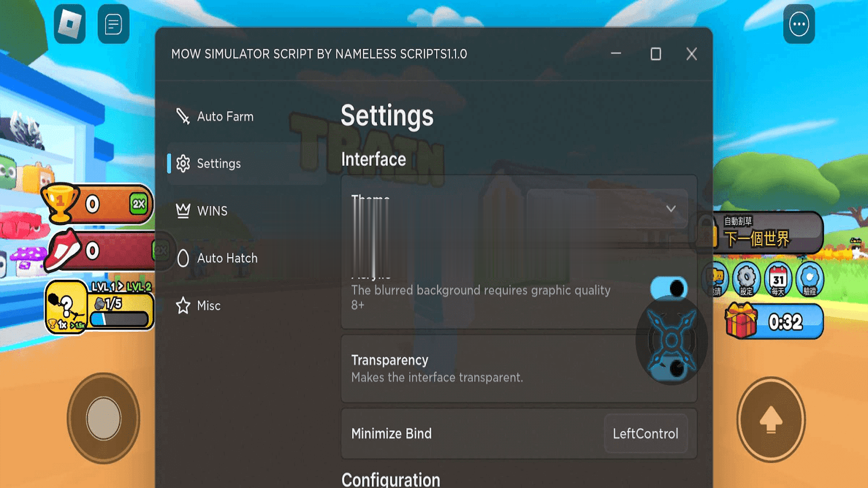Open the Roblox menu icon
This screenshot has width=868, height=488.
69,24
